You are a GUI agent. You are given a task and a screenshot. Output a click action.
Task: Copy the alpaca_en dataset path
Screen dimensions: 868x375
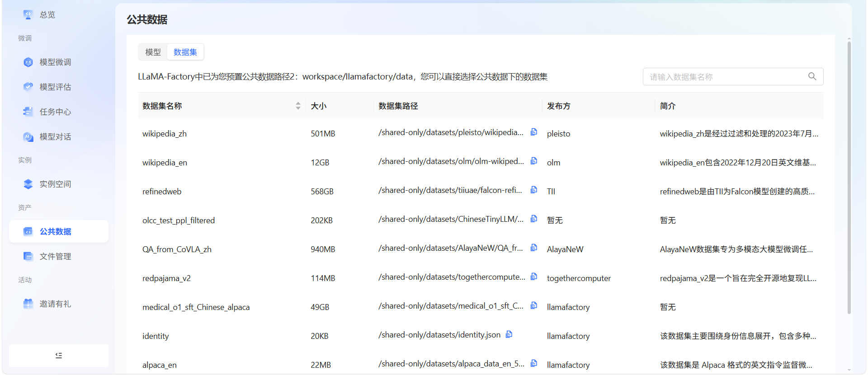click(534, 363)
